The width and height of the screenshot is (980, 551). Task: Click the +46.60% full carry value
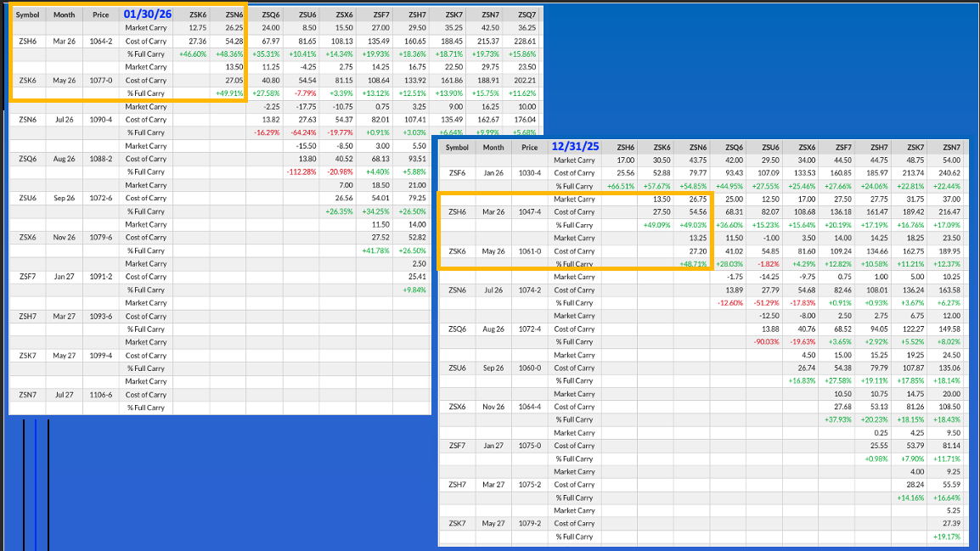193,54
